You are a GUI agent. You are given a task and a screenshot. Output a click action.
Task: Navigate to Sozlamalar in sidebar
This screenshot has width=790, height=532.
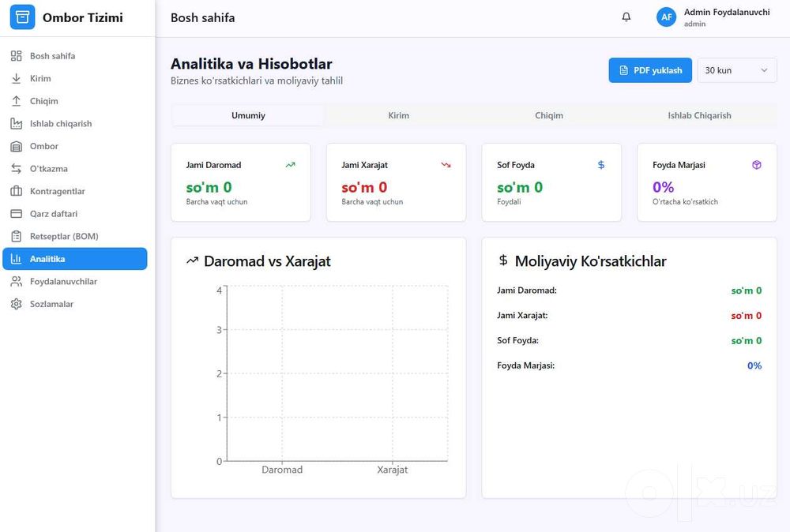coord(75,304)
